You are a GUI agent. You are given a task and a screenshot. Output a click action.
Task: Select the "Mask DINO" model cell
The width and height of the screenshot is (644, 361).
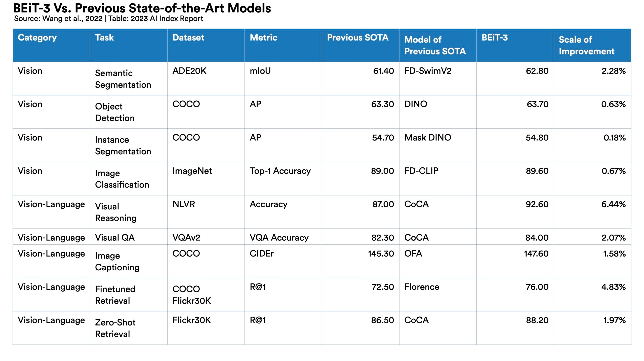428,138
